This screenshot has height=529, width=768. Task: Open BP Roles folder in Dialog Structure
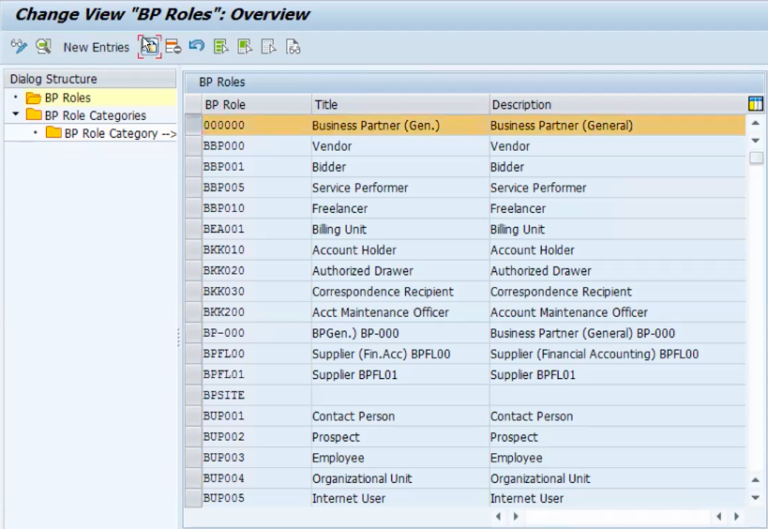click(66, 98)
